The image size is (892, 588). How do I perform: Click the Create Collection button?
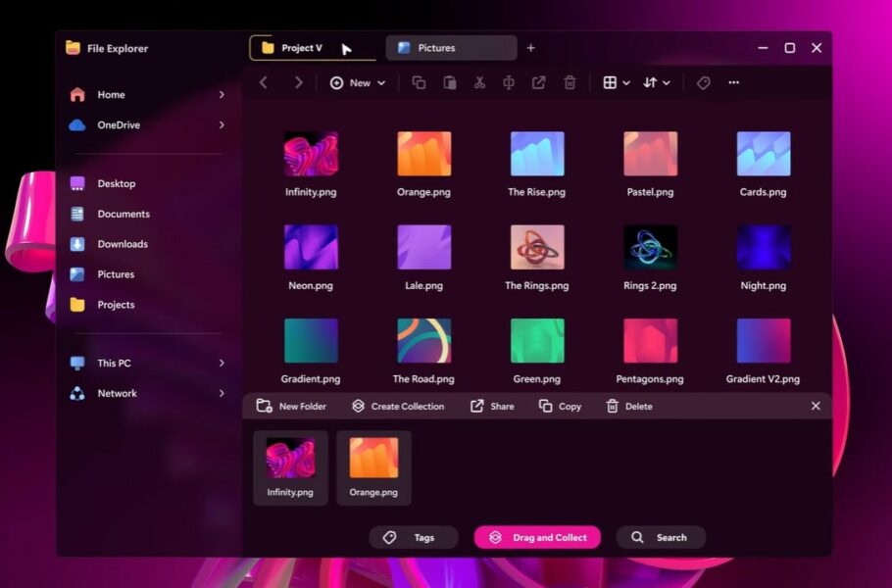pyautogui.click(x=398, y=406)
